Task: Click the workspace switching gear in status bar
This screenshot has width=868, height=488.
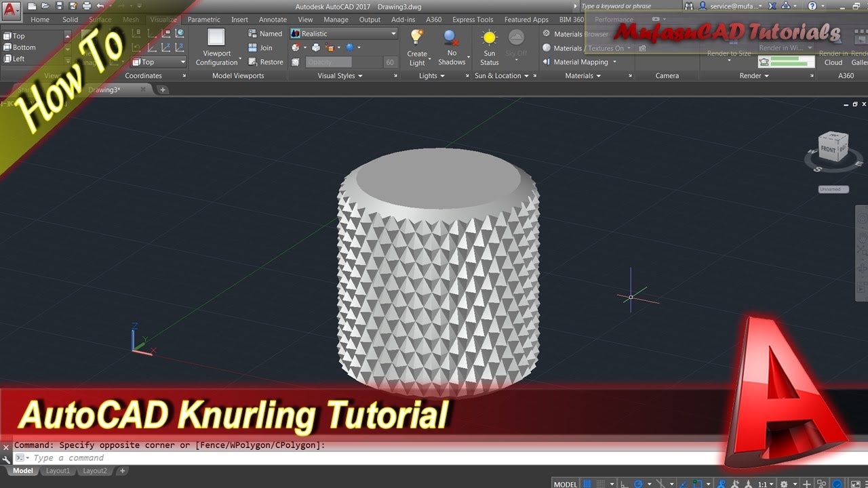Action: coord(784,484)
